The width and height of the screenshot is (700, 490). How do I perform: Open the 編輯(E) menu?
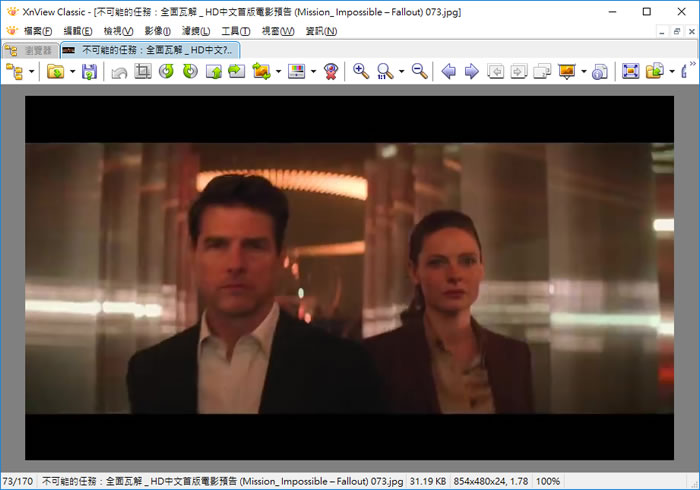click(78, 31)
